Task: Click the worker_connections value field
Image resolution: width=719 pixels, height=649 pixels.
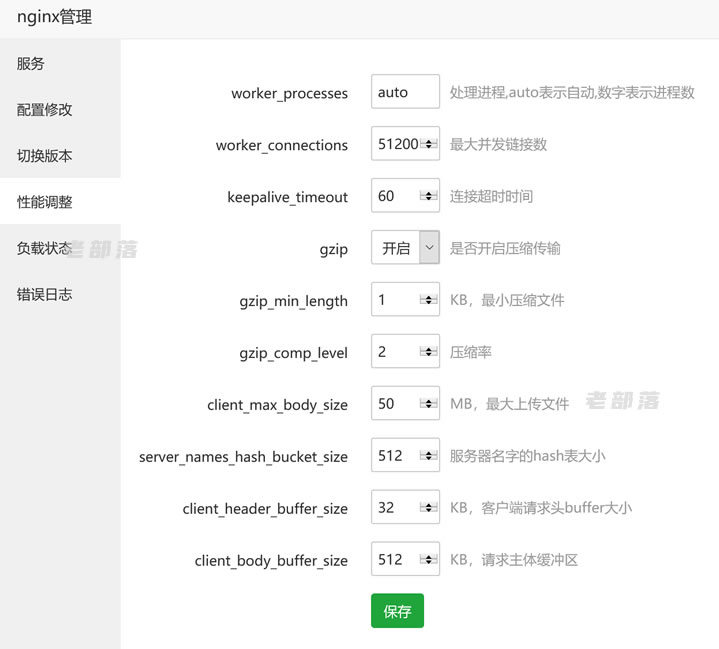Action: [x=405, y=144]
